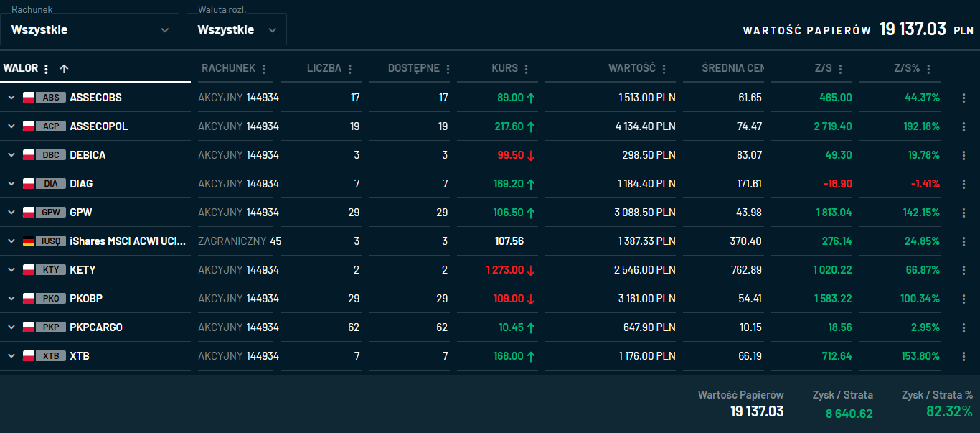Open PKPCARGO row actions menu
This screenshot has width=980, height=433.
tap(964, 327)
